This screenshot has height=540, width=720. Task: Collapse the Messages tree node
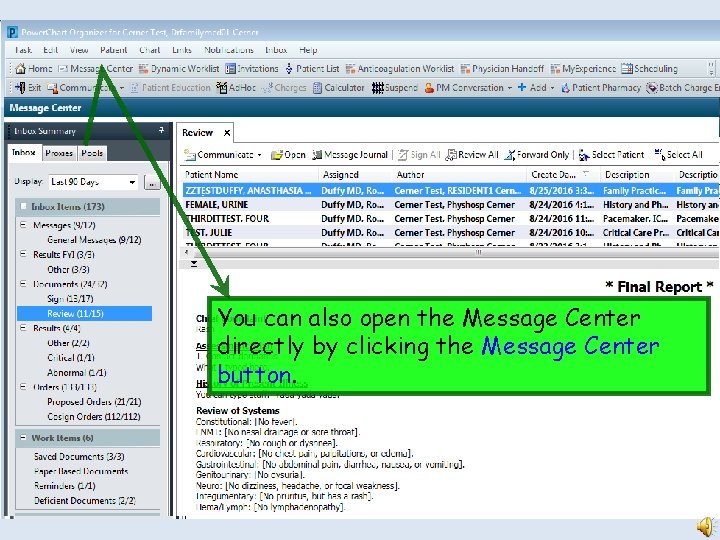(x=23, y=225)
